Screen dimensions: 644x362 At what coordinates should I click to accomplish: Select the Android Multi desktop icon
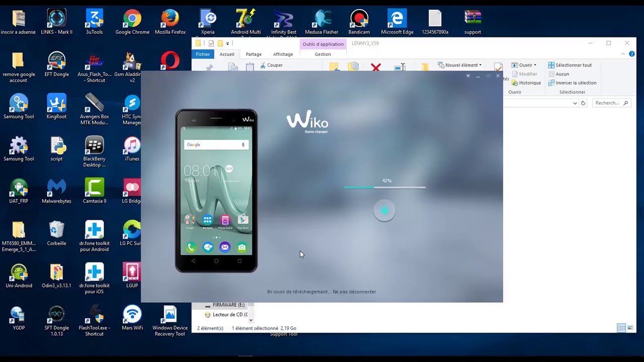click(x=246, y=22)
